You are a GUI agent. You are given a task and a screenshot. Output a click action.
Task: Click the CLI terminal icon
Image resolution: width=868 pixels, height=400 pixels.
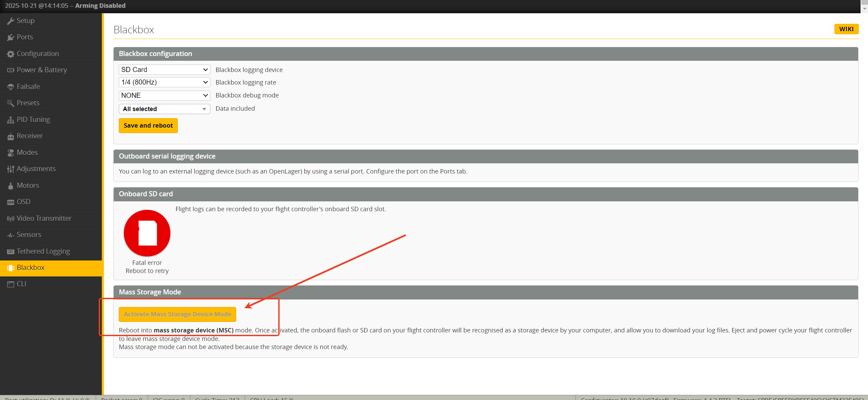tap(11, 284)
